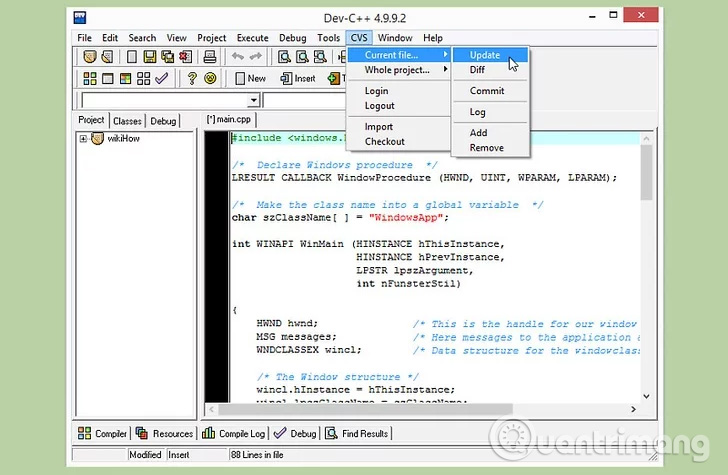Screen dimensions: 728x475
Task: Click the Open project or file toolbar icon
Action: [x=90, y=57]
